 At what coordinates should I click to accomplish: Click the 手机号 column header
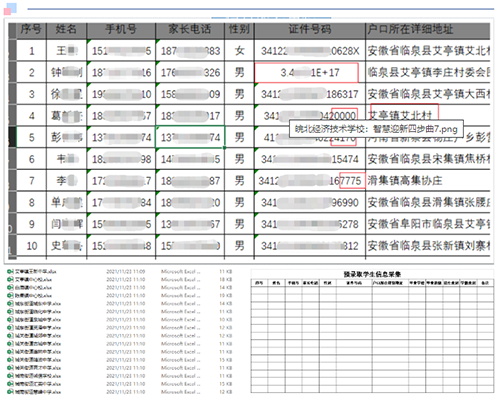[121, 30]
